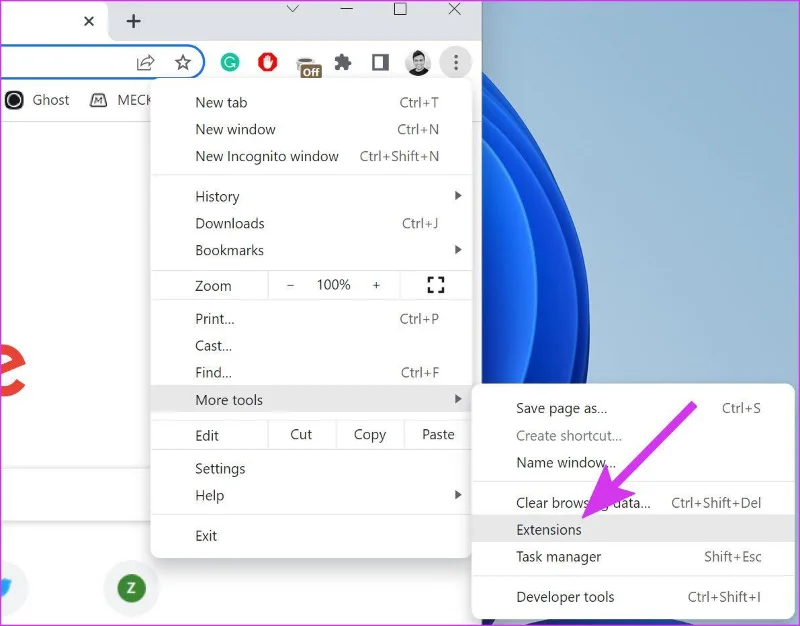Click the green Z shortcut tile

click(x=131, y=588)
